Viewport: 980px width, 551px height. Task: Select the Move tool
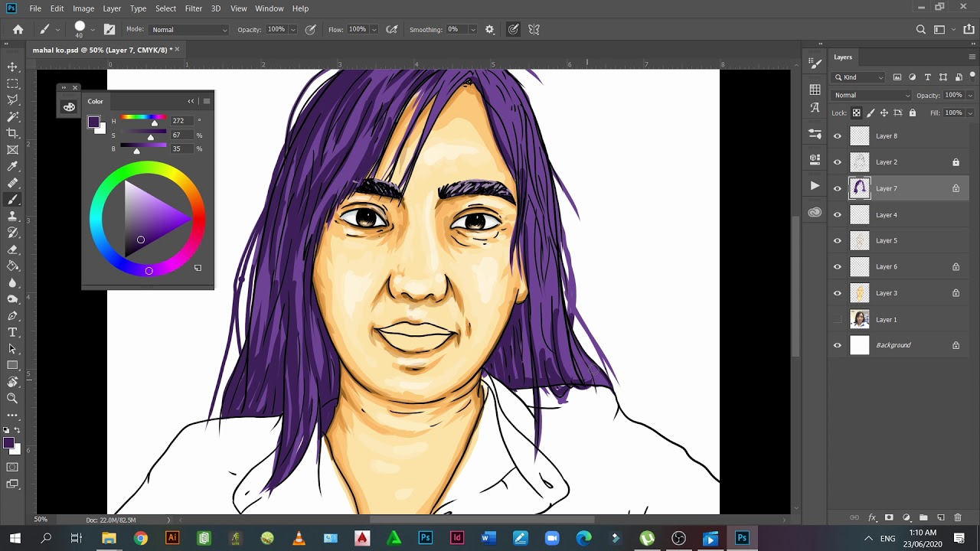click(12, 67)
